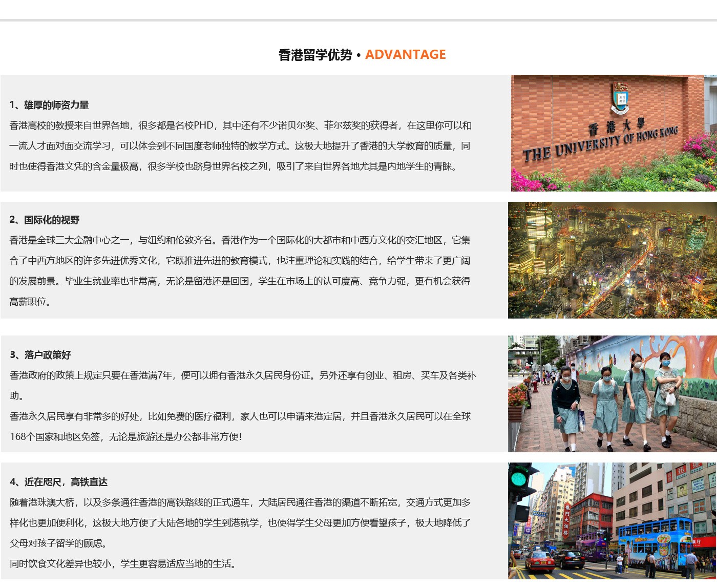The image size is (717, 588).
Task: Click the line starting 香港永久居民享有非常多的好处
Action: click(x=240, y=416)
